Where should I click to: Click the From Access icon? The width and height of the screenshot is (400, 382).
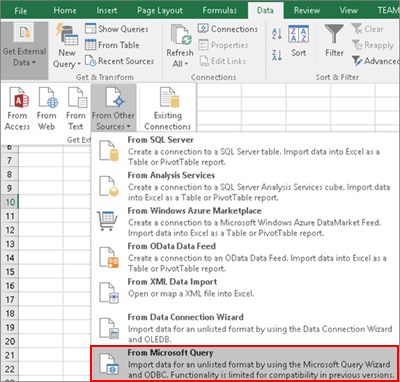(17, 109)
